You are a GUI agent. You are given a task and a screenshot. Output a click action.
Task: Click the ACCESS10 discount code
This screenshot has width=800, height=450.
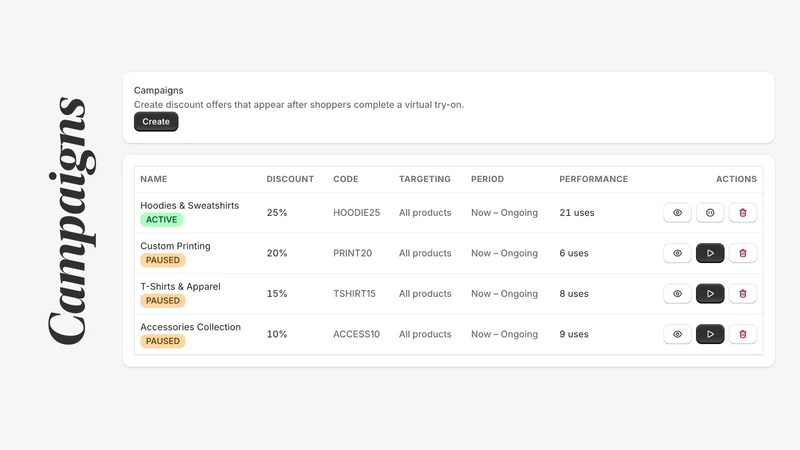click(x=357, y=334)
